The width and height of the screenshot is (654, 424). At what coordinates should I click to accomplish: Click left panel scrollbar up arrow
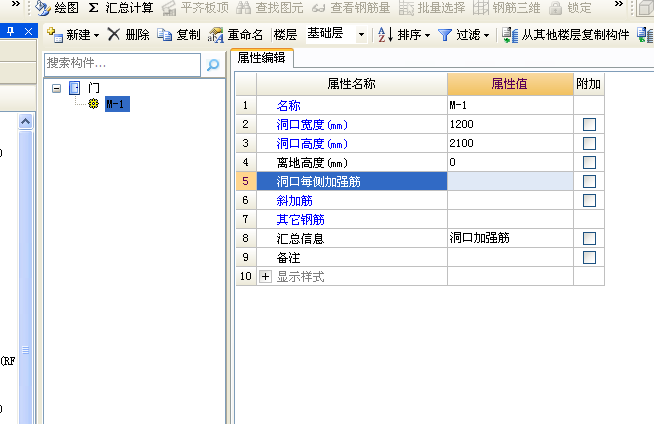(25, 121)
